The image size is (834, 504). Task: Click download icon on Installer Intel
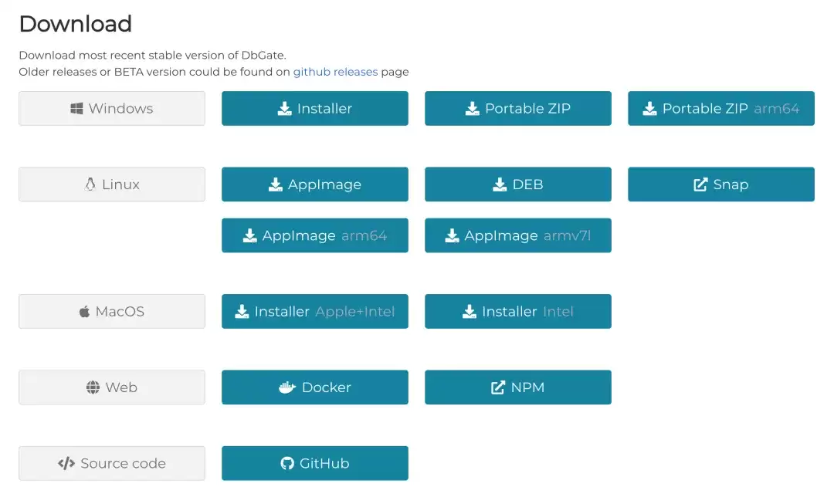tap(470, 312)
